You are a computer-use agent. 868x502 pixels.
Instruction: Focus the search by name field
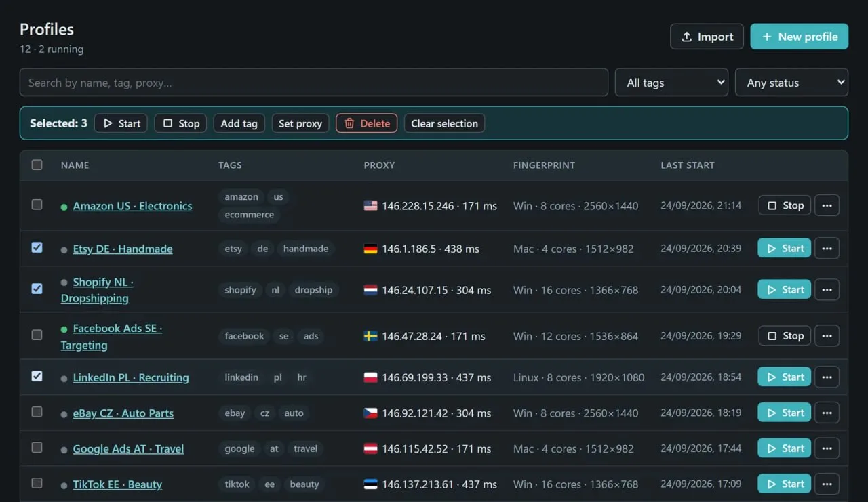tap(313, 83)
